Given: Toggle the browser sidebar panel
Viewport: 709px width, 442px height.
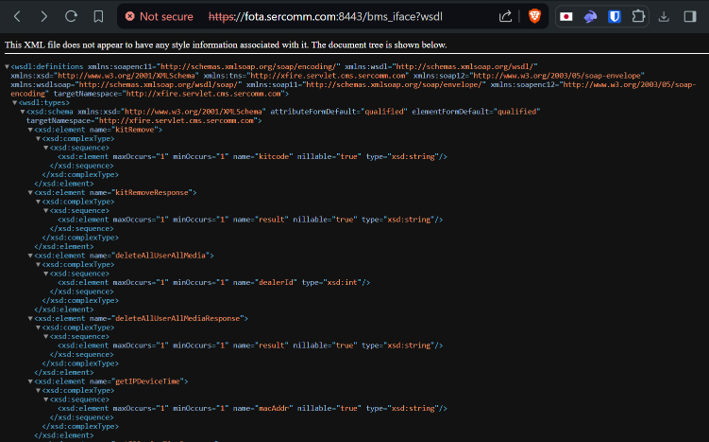Looking at the screenshot, I should click(x=690, y=17).
